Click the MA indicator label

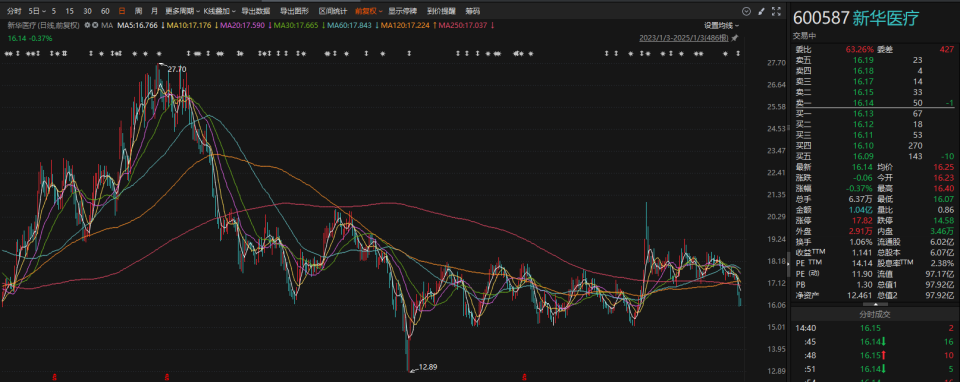pos(107,25)
